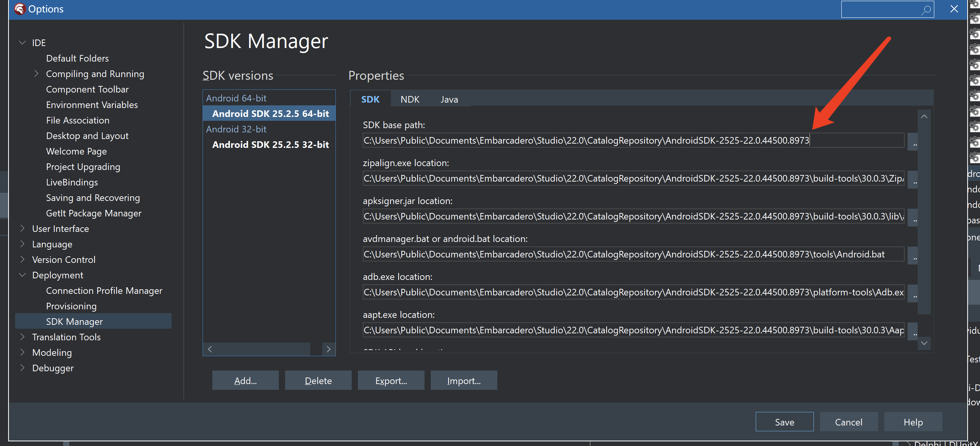
Task: Browse for avdmanager.bat location
Action: [x=913, y=256]
